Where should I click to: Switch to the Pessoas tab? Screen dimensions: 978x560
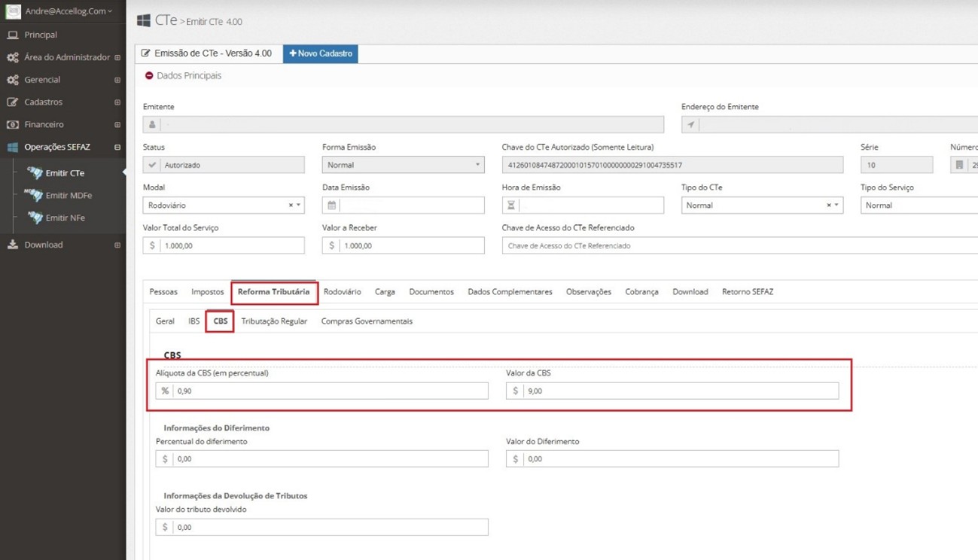pyautogui.click(x=163, y=292)
